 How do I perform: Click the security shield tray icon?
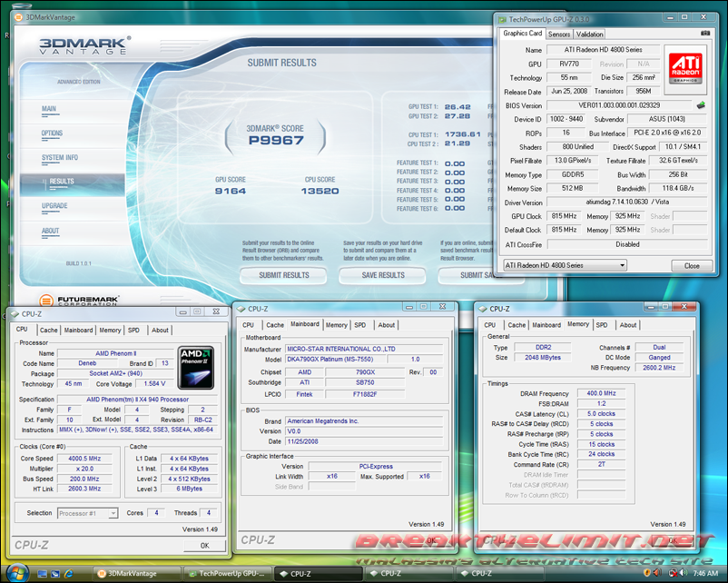click(x=646, y=574)
